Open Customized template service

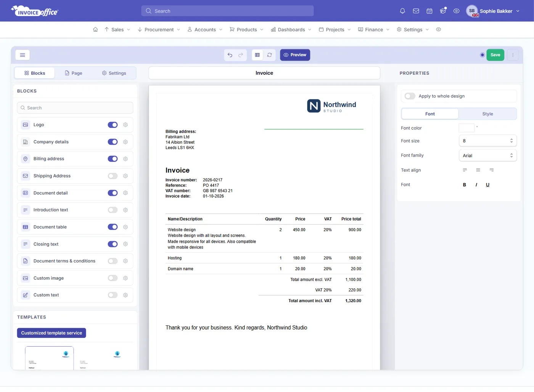[51, 333]
